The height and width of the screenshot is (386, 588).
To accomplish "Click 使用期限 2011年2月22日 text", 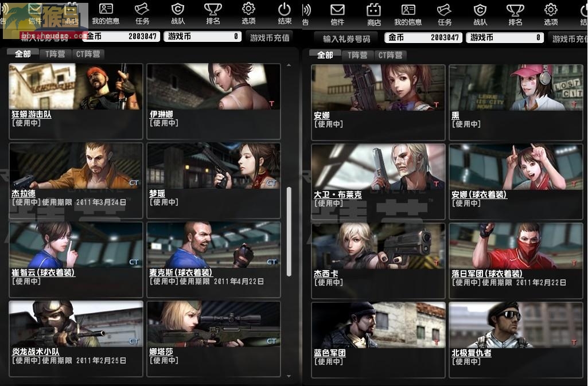I will click(x=524, y=283).
